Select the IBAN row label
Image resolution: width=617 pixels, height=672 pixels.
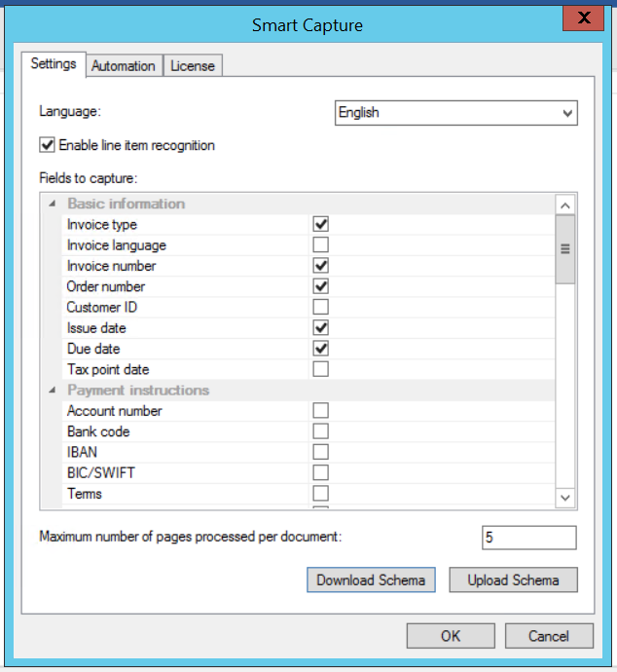82,452
